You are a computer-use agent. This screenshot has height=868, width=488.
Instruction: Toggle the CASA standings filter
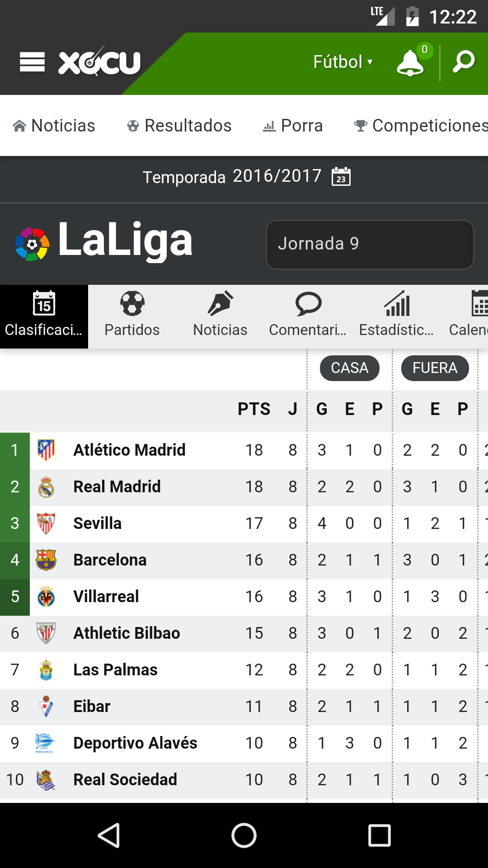pos(350,368)
